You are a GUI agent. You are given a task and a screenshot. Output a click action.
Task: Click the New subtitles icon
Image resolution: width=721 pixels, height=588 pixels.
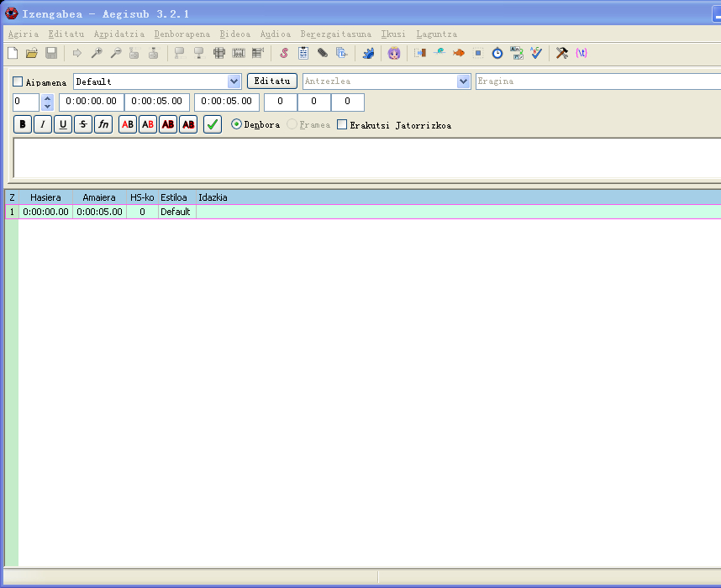point(13,53)
